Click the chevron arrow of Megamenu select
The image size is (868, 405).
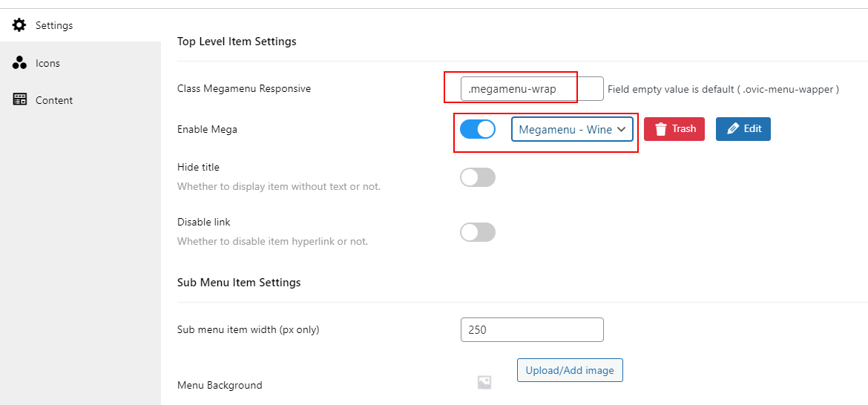click(621, 129)
